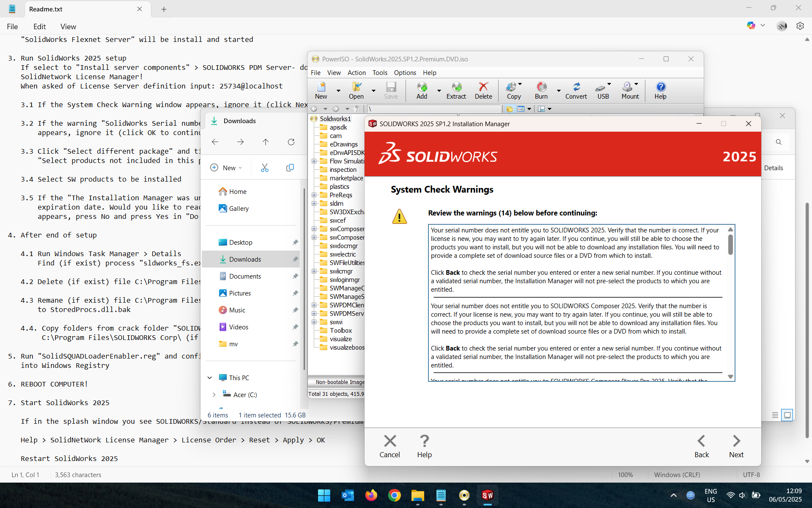812x508 pixels.
Task: Open Notepad Edit menu
Action: click(40, 27)
